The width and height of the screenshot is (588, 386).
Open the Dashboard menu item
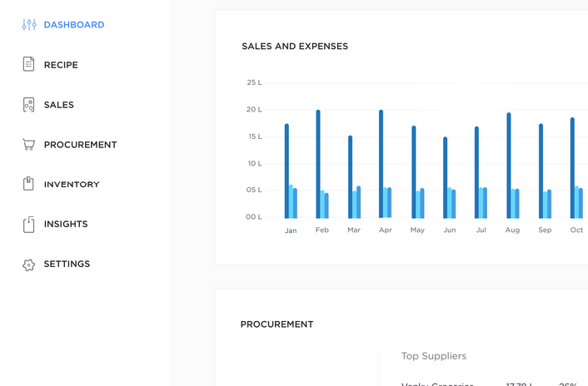tap(74, 25)
